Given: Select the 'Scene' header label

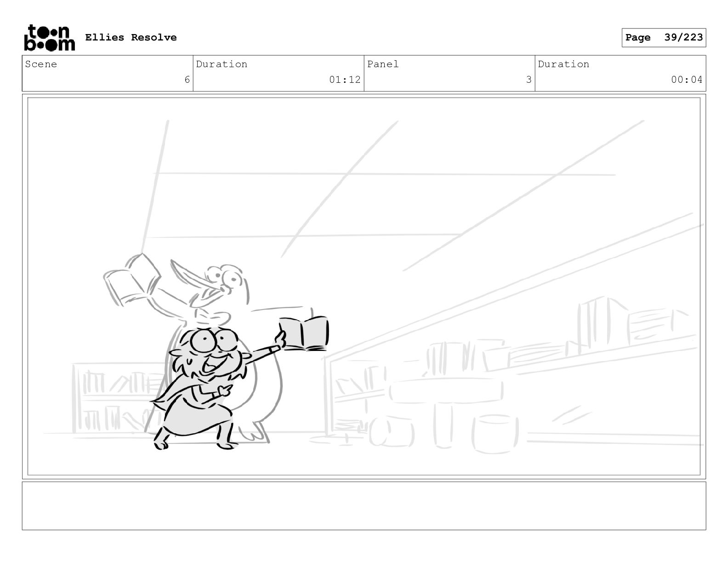Looking at the screenshot, I should [41, 64].
